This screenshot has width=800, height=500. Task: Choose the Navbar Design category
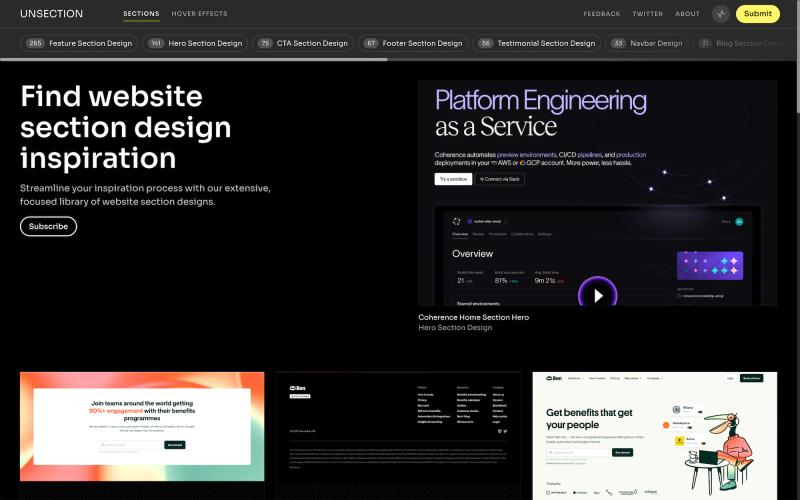pos(647,43)
